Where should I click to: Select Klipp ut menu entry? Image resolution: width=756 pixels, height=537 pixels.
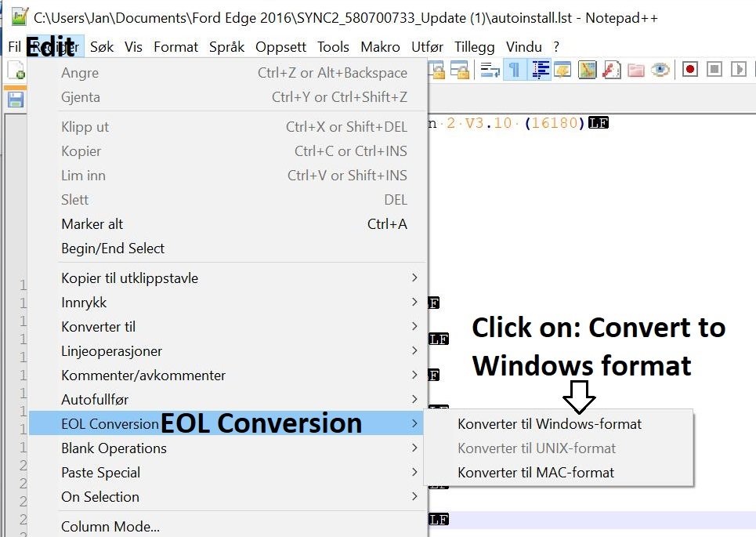(227, 127)
